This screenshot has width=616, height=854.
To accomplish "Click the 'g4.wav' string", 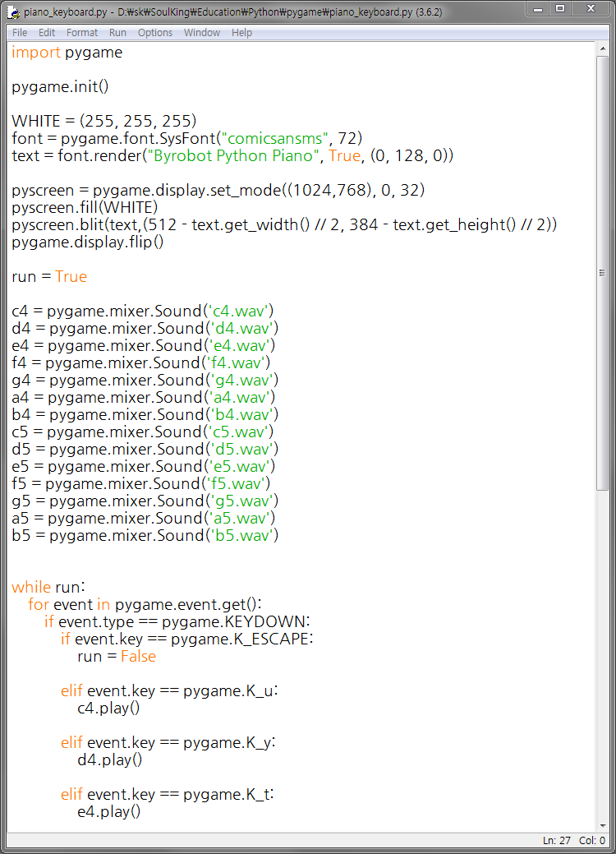I will (241, 381).
